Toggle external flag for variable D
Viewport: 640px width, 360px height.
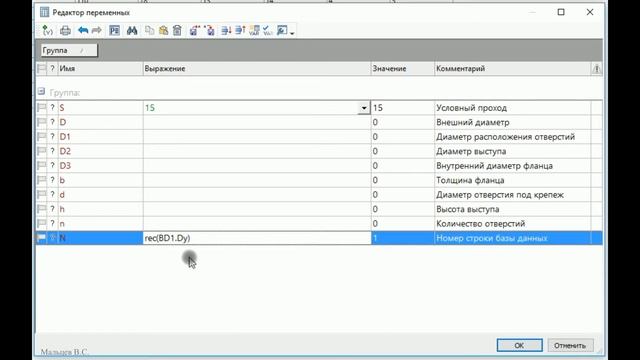tap(42, 122)
